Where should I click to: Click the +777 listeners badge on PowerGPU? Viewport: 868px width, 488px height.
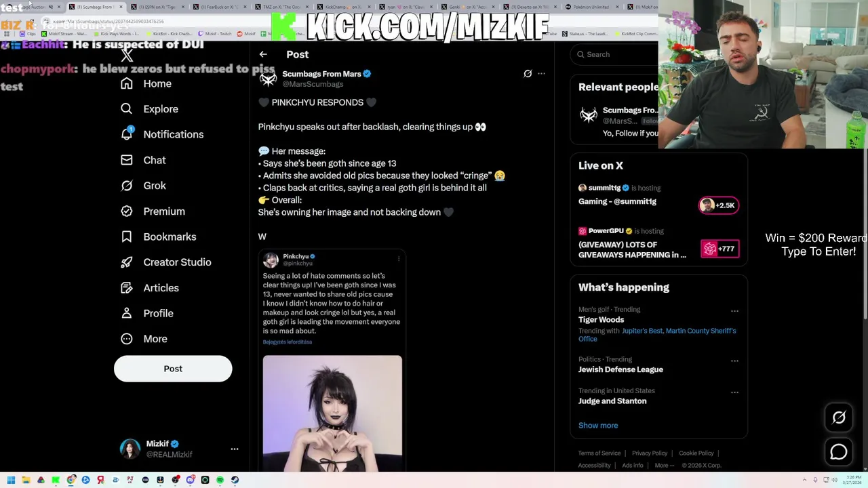pos(719,249)
